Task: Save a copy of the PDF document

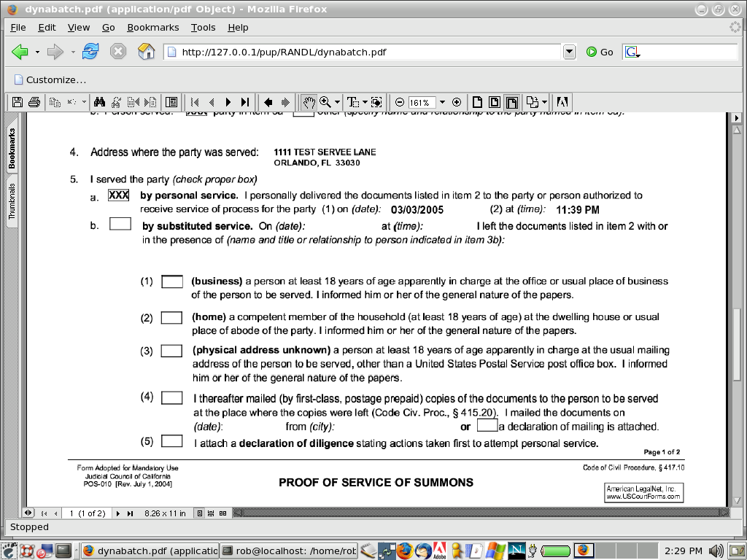Action: coord(17,102)
